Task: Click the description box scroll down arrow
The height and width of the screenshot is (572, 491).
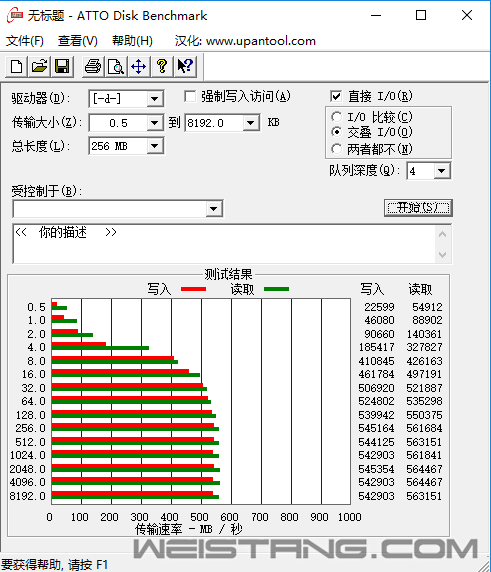Action: pyautogui.click(x=442, y=254)
